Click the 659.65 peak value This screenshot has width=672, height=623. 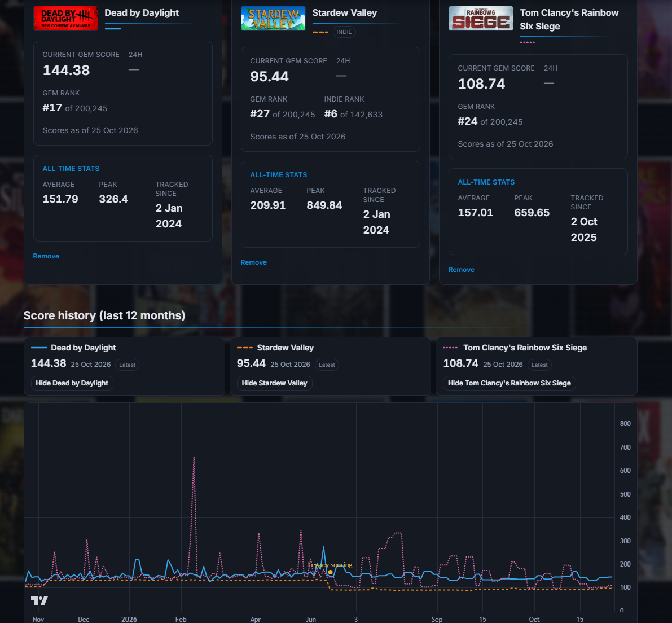[532, 213]
